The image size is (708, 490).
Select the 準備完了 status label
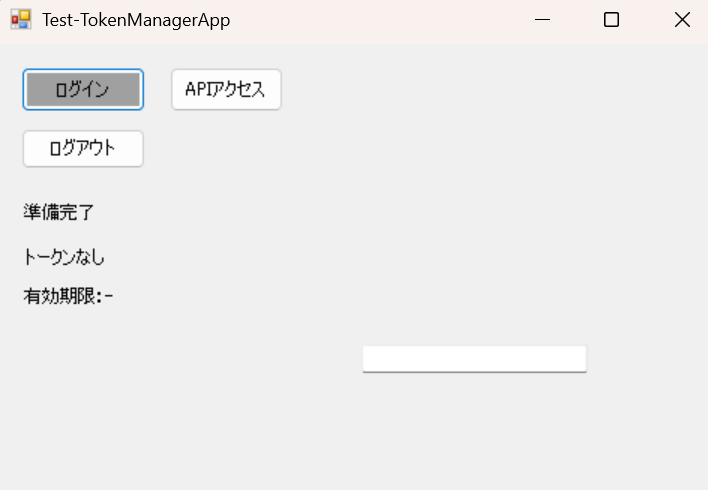59,212
